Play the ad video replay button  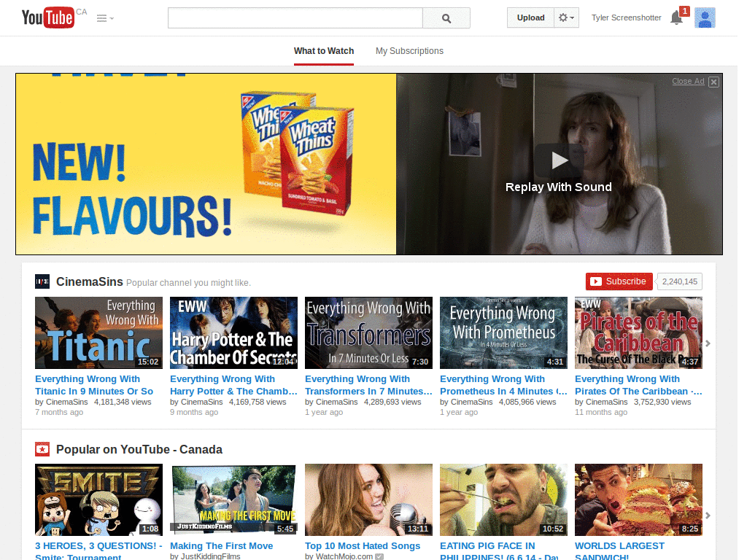coord(560,160)
